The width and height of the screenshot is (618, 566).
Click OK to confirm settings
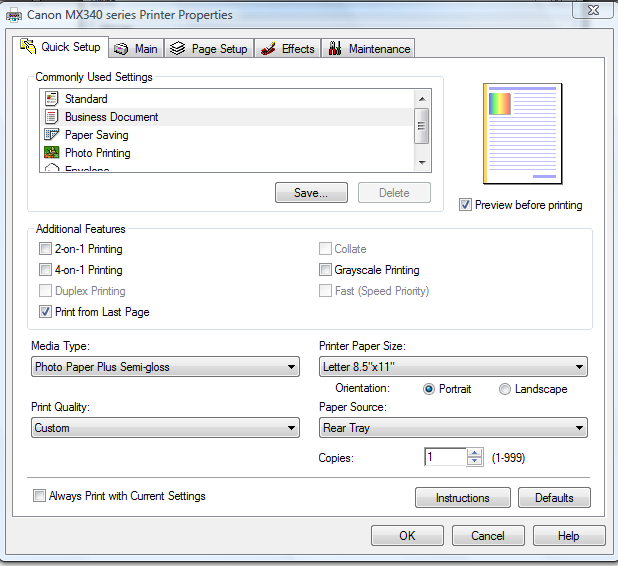click(407, 535)
